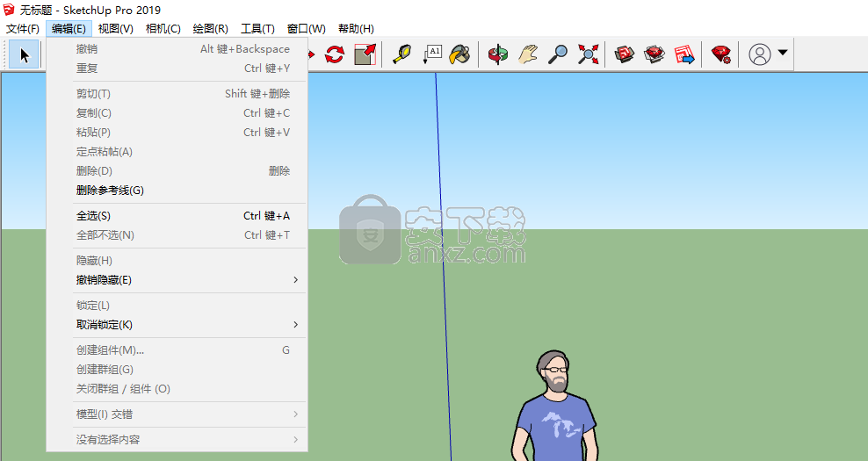This screenshot has width=868, height=461.
Task: Open the 工具(T) menu
Action: pyautogui.click(x=257, y=29)
